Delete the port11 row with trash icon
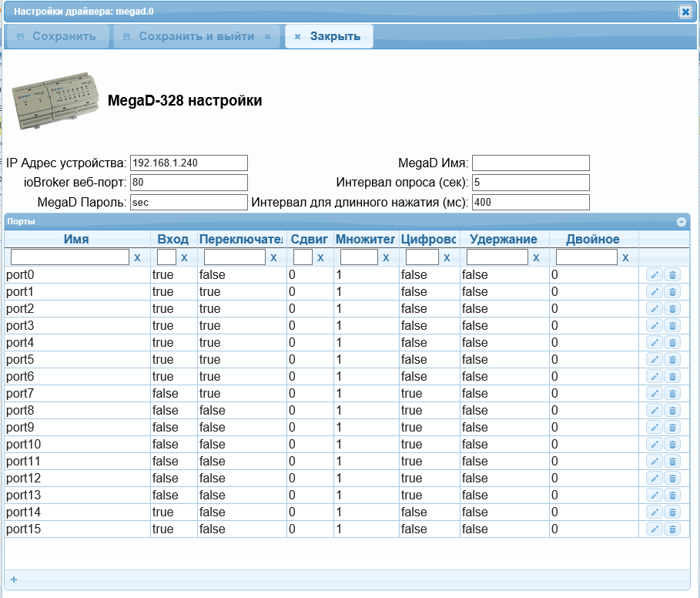 tap(672, 462)
